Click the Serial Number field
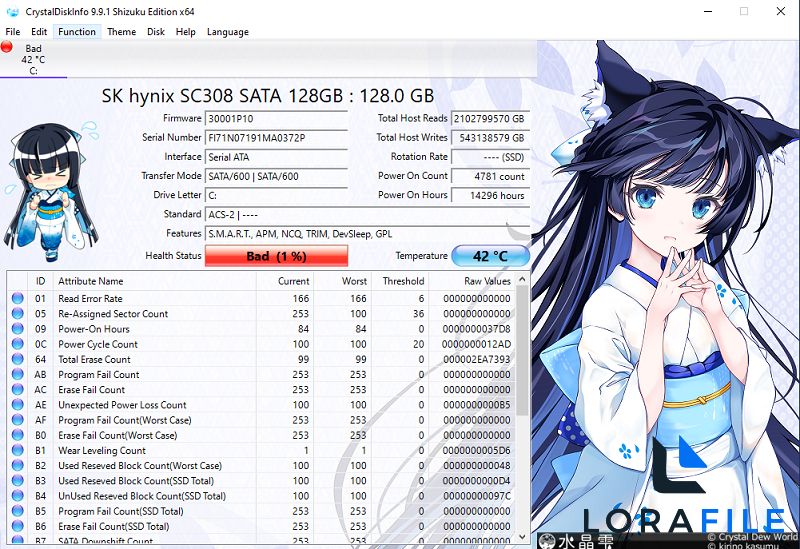Image resolution: width=800 pixels, height=549 pixels. pyautogui.click(x=276, y=138)
